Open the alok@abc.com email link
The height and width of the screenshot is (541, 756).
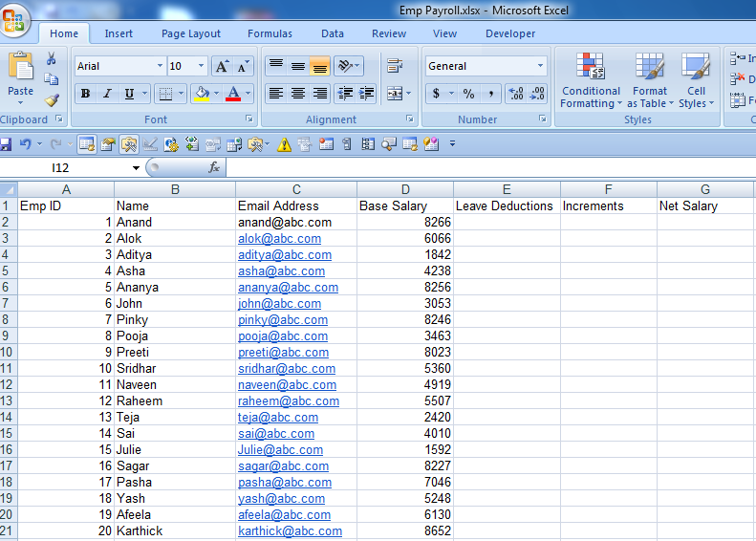pos(279,239)
